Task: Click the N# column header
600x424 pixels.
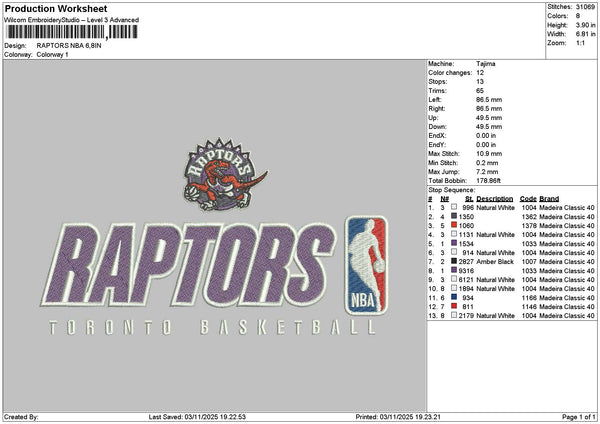Action: coord(444,199)
